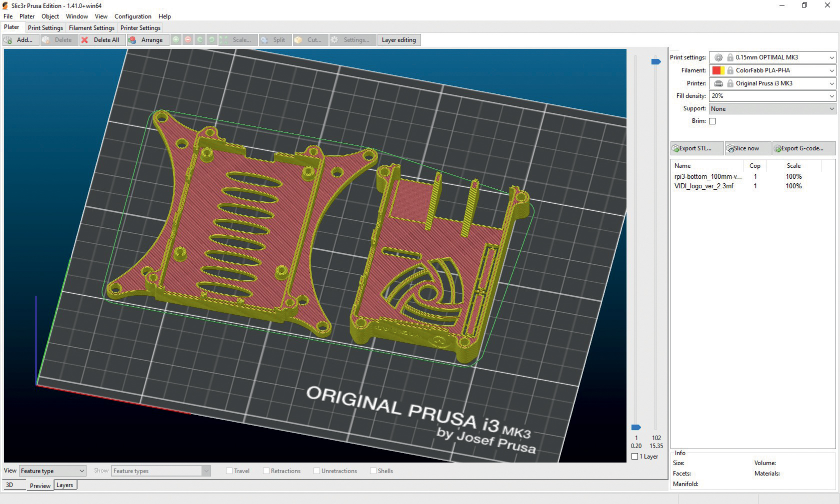Screen dimensions: 840x504
Task: Click the green plus add-copy icon
Action: [x=176, y=40]
